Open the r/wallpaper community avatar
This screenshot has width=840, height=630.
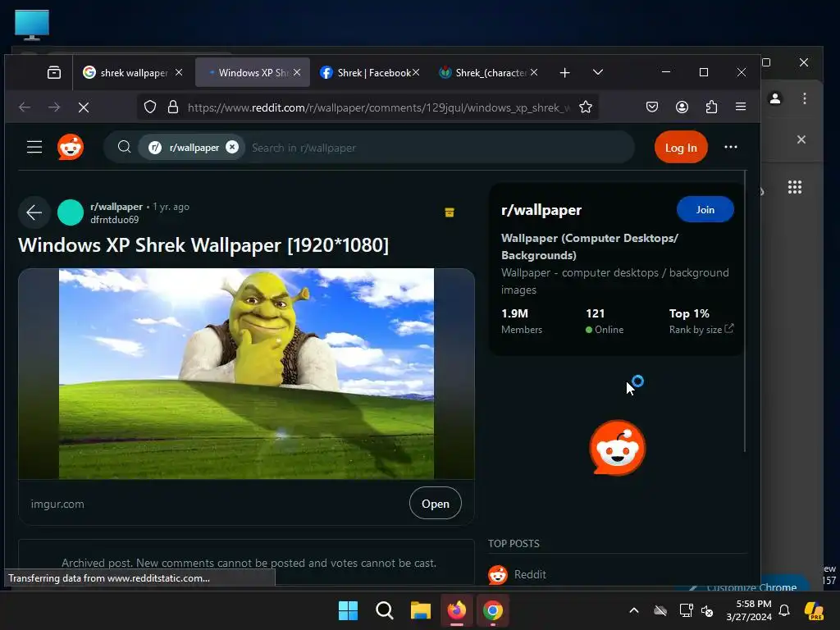click(x=71, y=212)
